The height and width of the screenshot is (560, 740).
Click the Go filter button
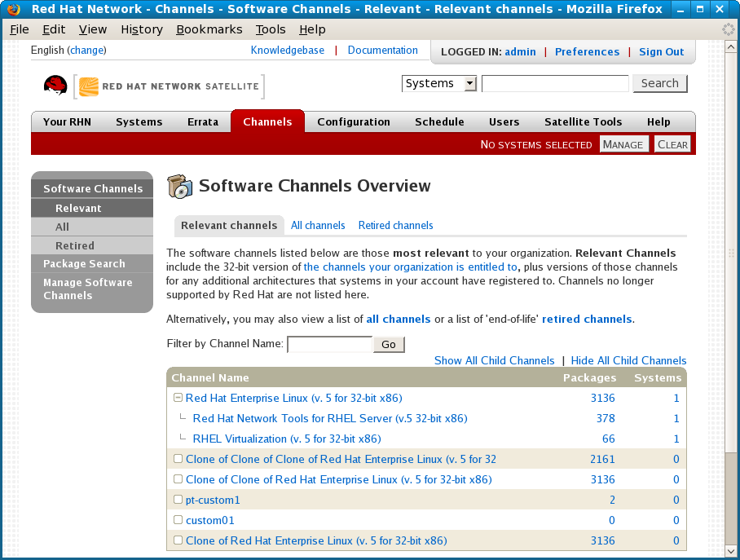click(389, 344)
